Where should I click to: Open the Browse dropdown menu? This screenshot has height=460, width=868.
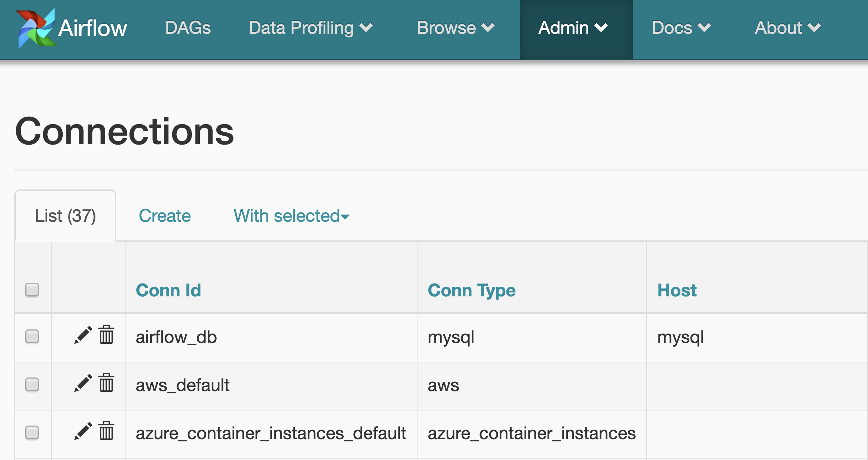click(456, 28)
